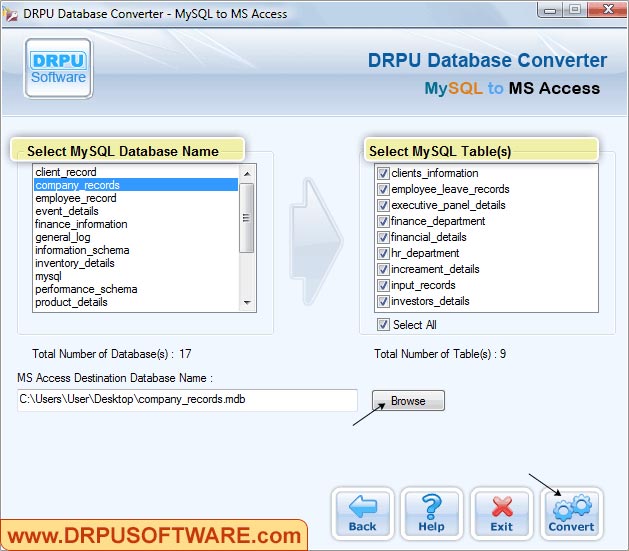The width and height of the screenshot is (629, 551).
Task: Select the product_details database
Action: click(x=136, y=302)
